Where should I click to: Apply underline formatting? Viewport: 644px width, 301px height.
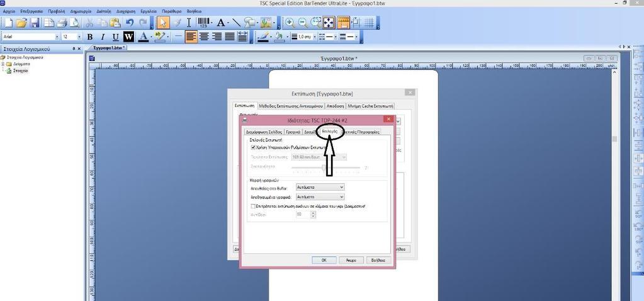coord(115,37)
